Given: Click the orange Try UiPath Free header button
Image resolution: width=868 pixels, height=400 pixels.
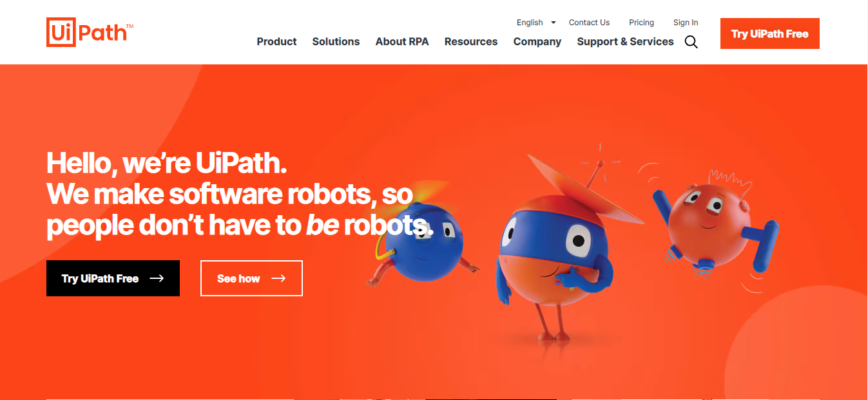Looking at the screenshot, I should [x=769, y=33].
